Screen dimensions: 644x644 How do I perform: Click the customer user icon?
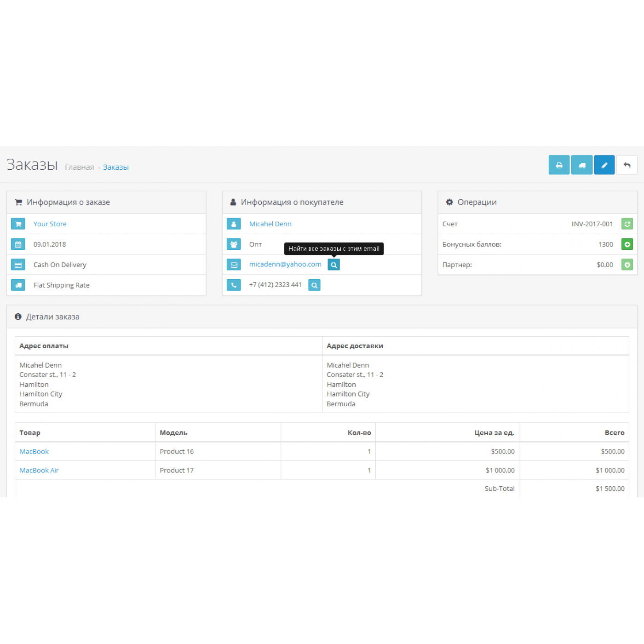tap(234, 224)
